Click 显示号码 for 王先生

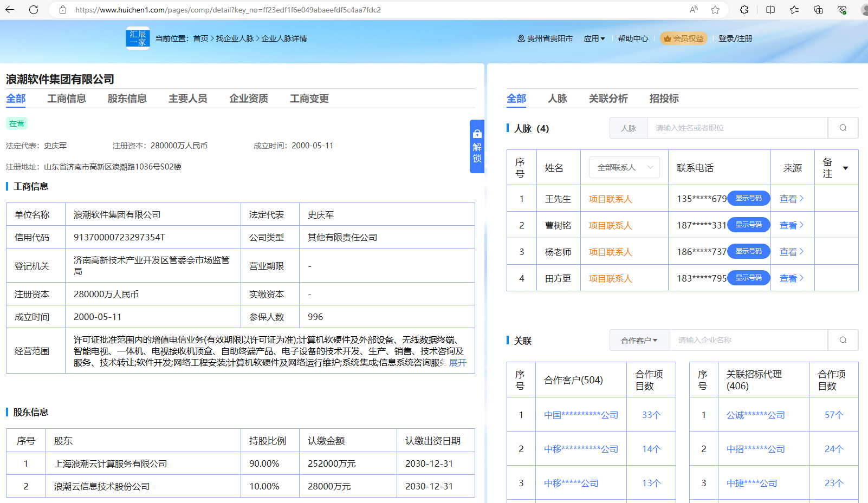[x=749, y=198]
